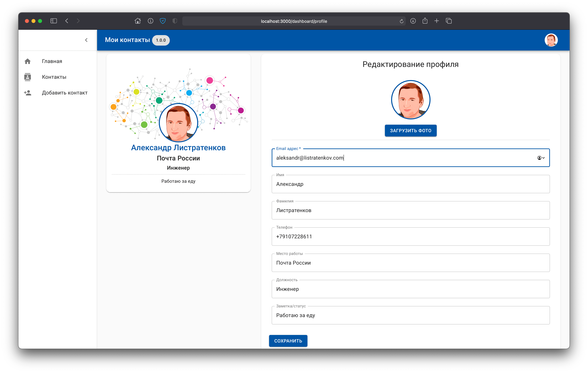Click the add-person icon for Добавить контакт
Viewport: 588px width, 373px height.
(28, 93)
